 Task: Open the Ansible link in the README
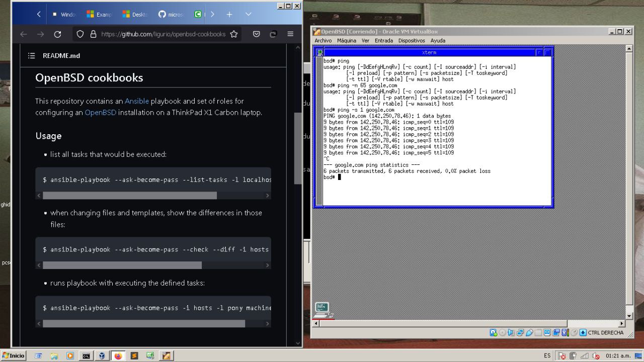137,101
